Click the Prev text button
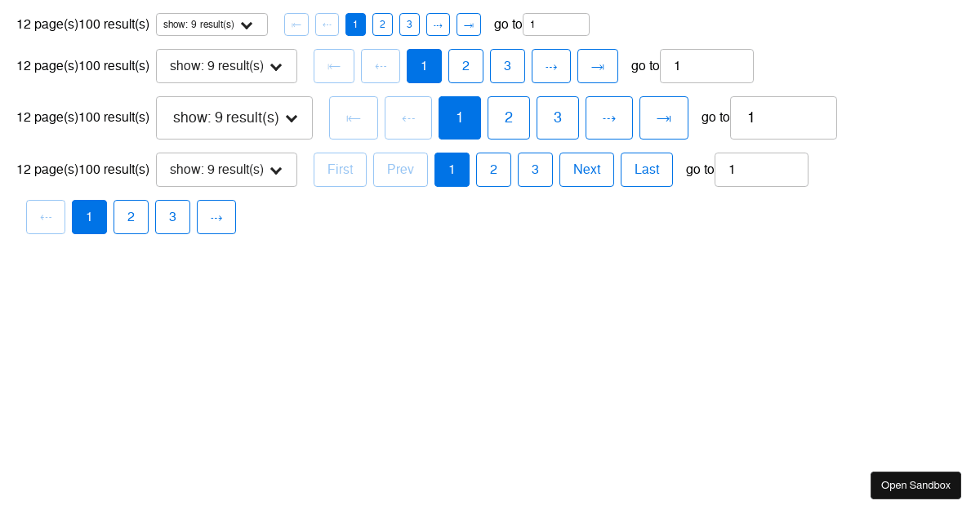The image size is (980, 514). coord(400,170)
